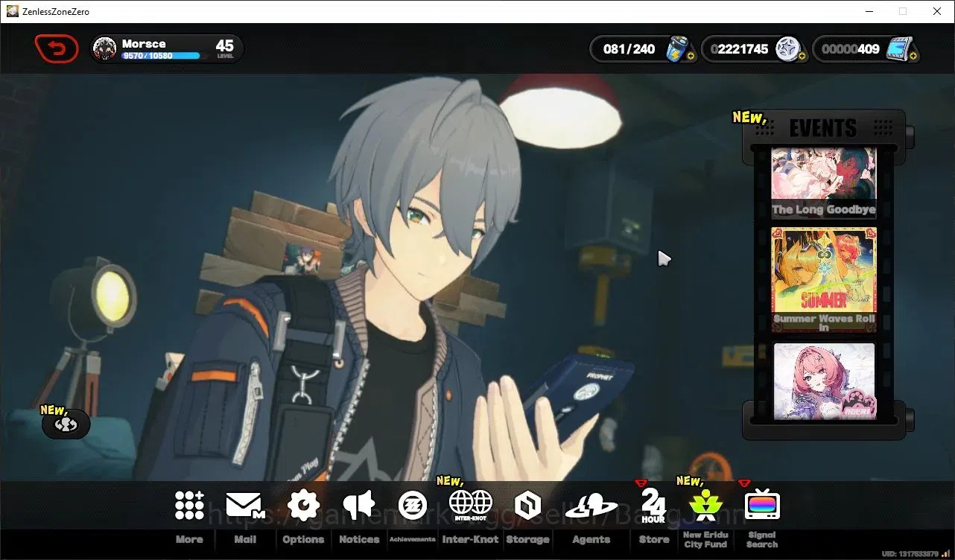Viewport: 955px width, 560px height.
Task: Open The Long Goodbye event
Action: click(823, 182)
